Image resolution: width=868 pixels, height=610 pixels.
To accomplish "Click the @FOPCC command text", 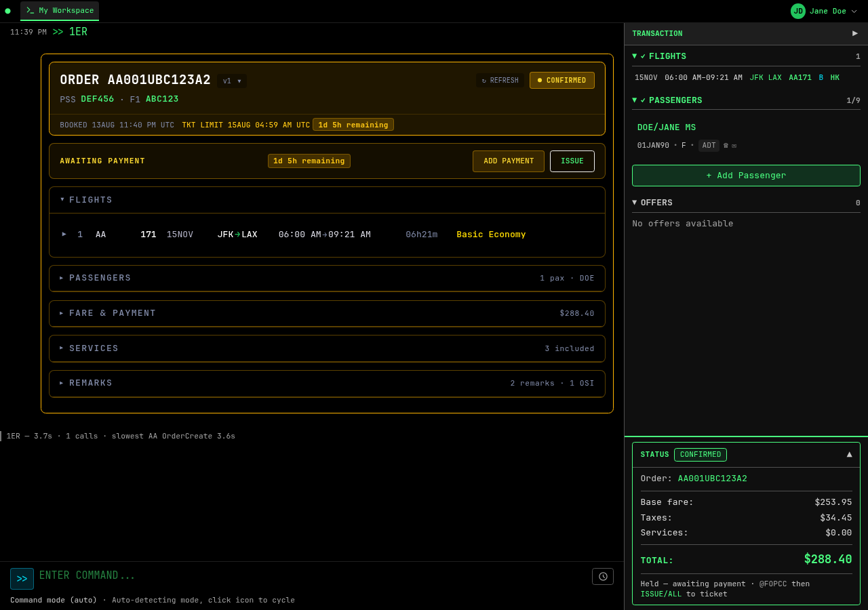I will click(773, 584).
